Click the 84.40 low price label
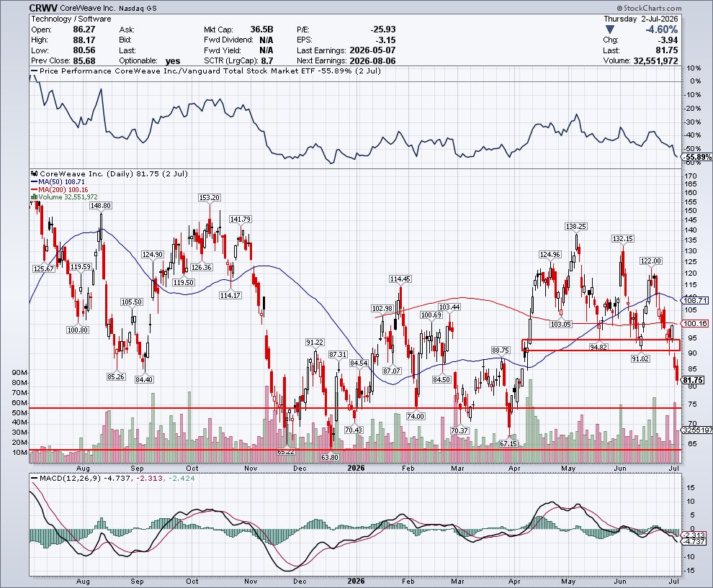The height and width of the screenshot is (588, 713). [144, 379]
